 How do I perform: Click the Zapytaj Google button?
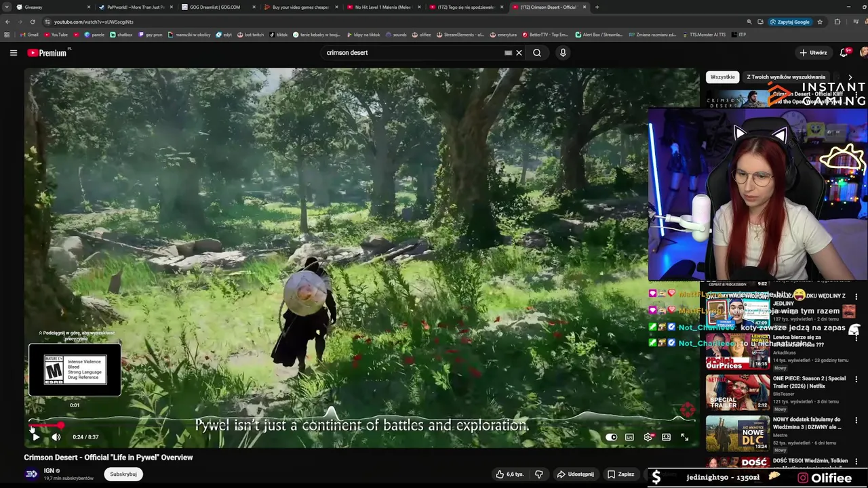[x=789, y=22]
